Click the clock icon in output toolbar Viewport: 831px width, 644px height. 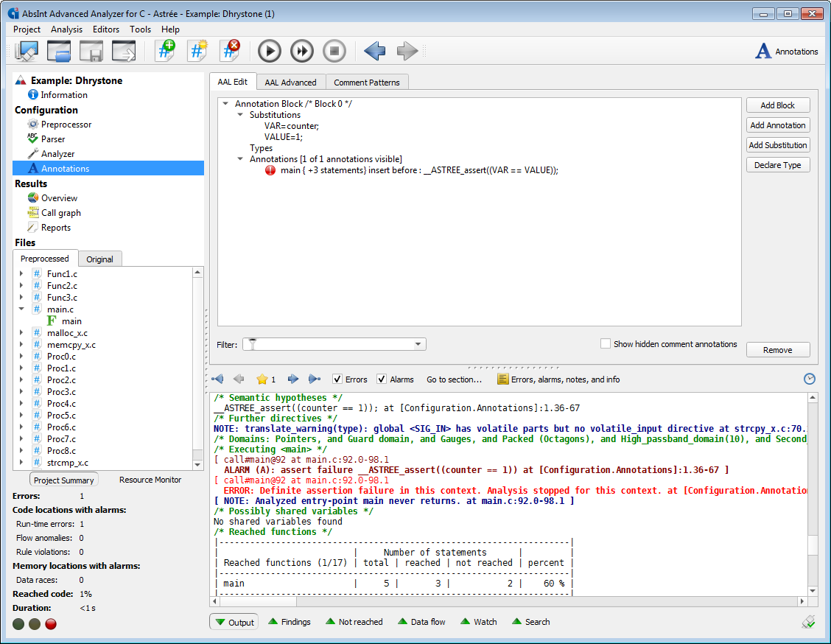pos(810,379)
